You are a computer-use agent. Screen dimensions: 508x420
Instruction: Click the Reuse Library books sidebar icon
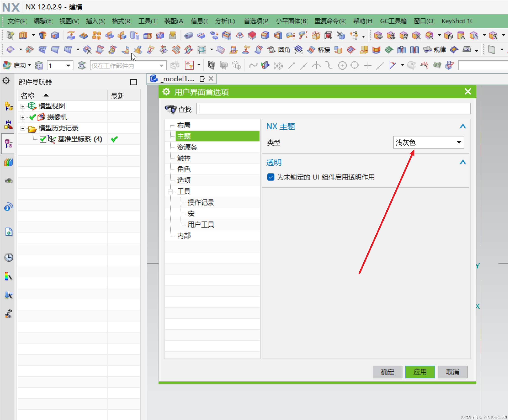(x=8, y=162)
